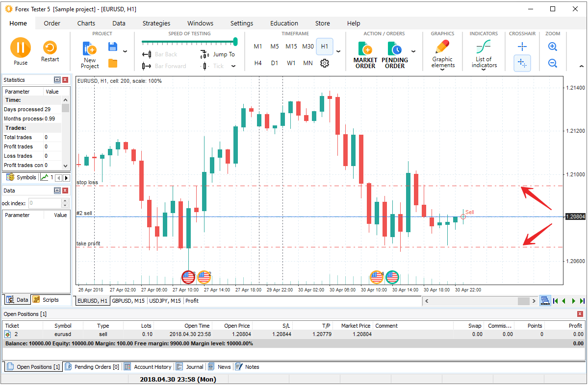
Task: Expand the project dropdown arrow
Action: pos(125,51)
